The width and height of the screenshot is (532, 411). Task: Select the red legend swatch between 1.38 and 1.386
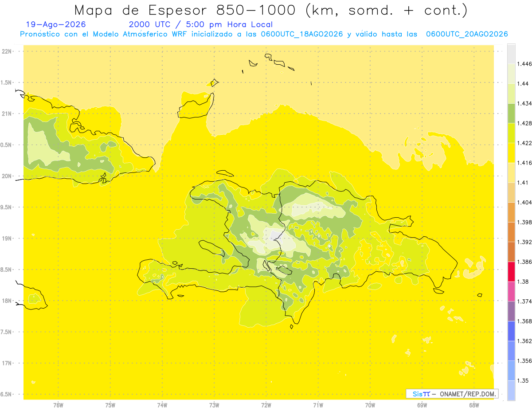click(x=511, y=271)
